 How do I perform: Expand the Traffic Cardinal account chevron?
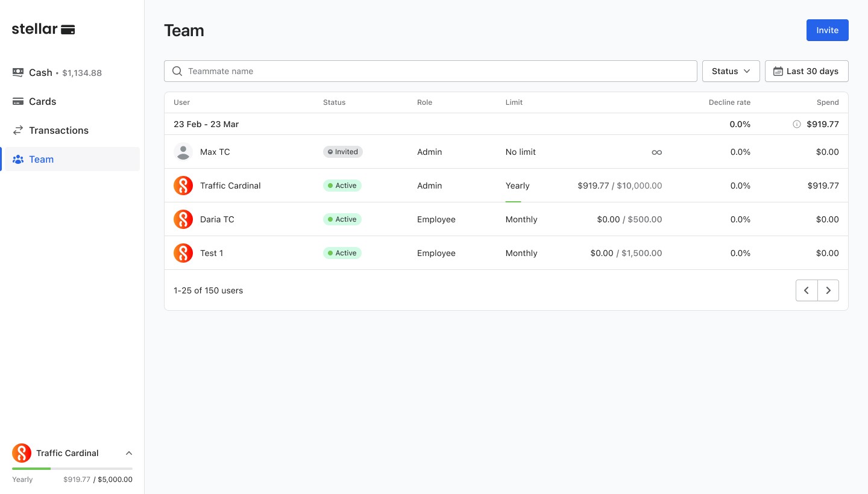tap(129, 453)
